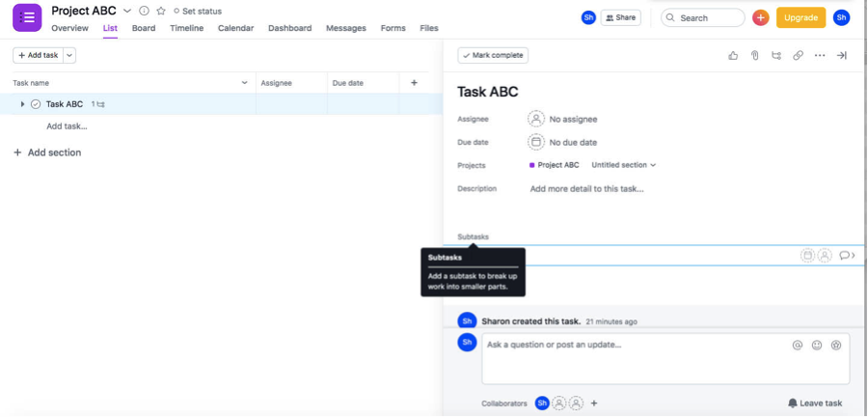
Task: Click the purple Project ABC color swatch
Action: click(x=532, y=165)
